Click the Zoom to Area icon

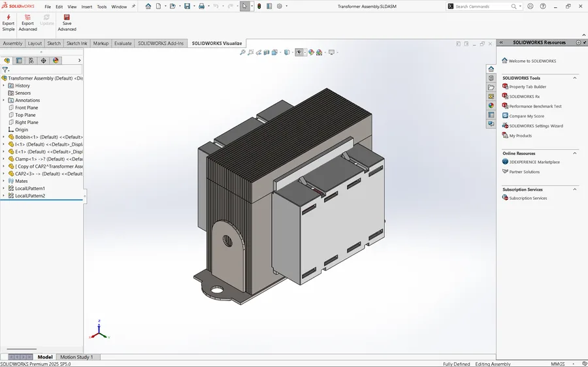tap(250, 52)
